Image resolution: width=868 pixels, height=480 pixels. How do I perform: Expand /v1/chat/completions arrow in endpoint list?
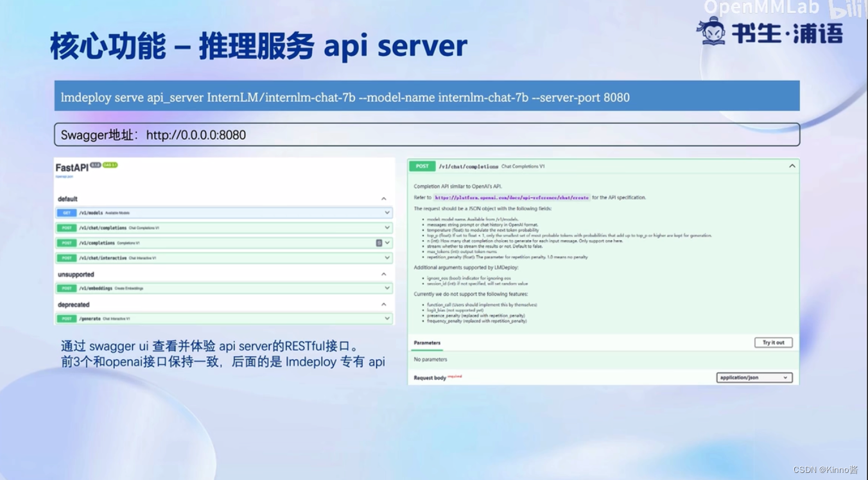pyautogui.click(x=387, y=228)
